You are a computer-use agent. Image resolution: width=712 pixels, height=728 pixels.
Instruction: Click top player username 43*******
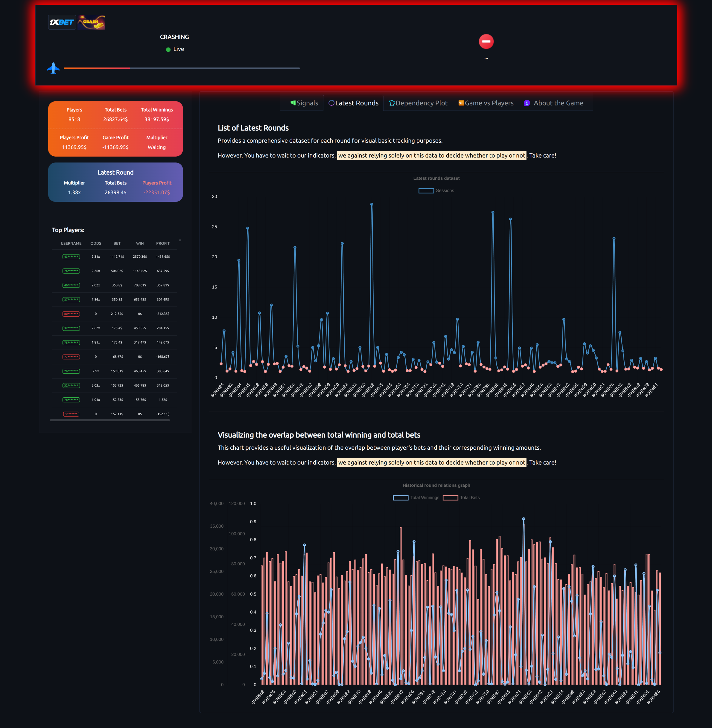tap(71, 257)
